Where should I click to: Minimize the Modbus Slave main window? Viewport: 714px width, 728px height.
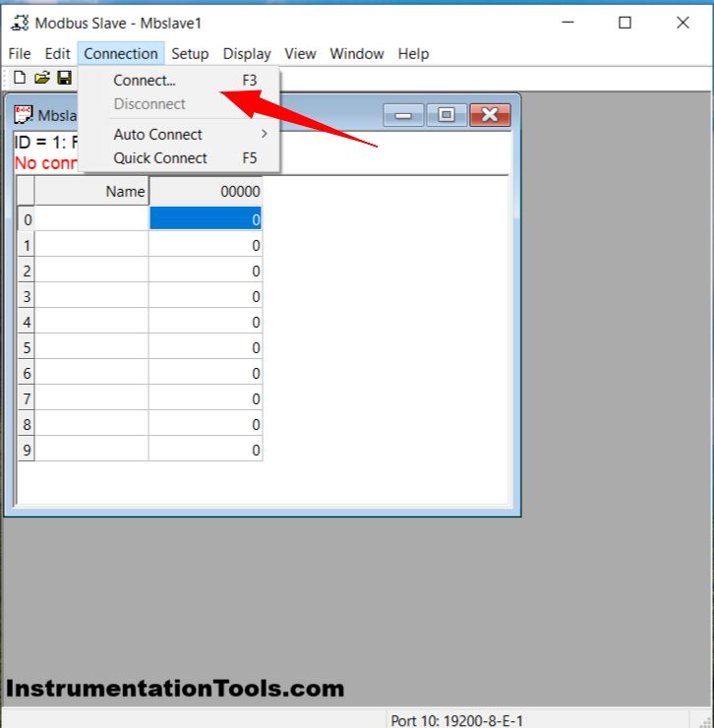click(567, 23)
